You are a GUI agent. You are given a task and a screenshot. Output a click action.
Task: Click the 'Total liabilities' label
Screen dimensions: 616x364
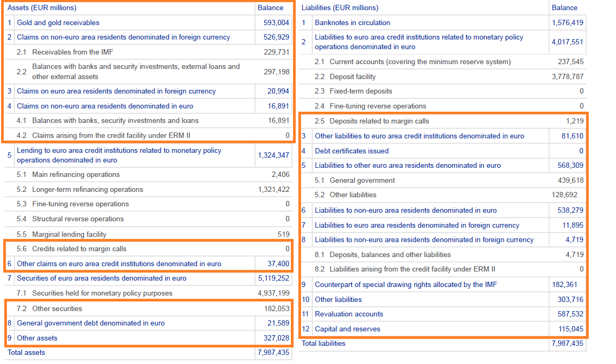[x=323, y=343]
